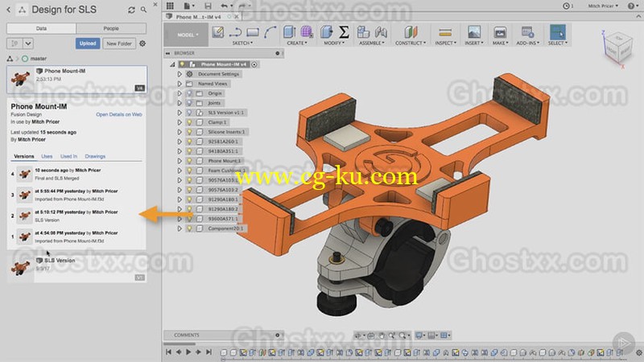Open the MODIFY menu dropdown
This screenshot has height=362, width=644.
[334, 43]
